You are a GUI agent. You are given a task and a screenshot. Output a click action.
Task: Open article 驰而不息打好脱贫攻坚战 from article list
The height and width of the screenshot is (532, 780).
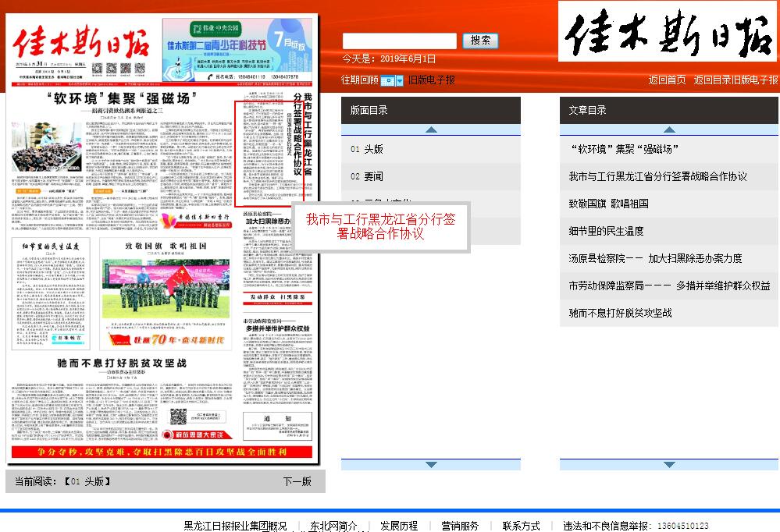[620, 313]
